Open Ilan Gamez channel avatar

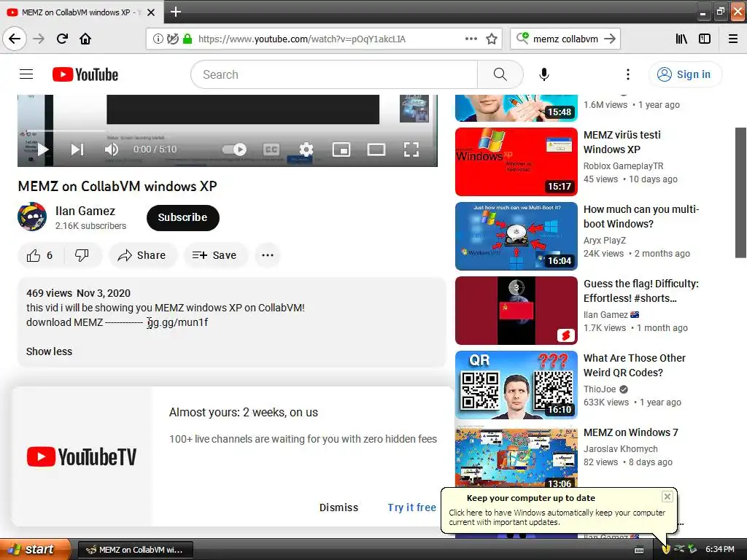(x=32, y=217)
